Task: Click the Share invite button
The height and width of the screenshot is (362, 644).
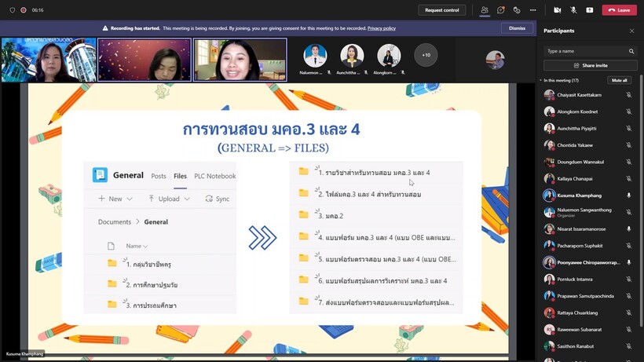Action: tap(590, 65)
